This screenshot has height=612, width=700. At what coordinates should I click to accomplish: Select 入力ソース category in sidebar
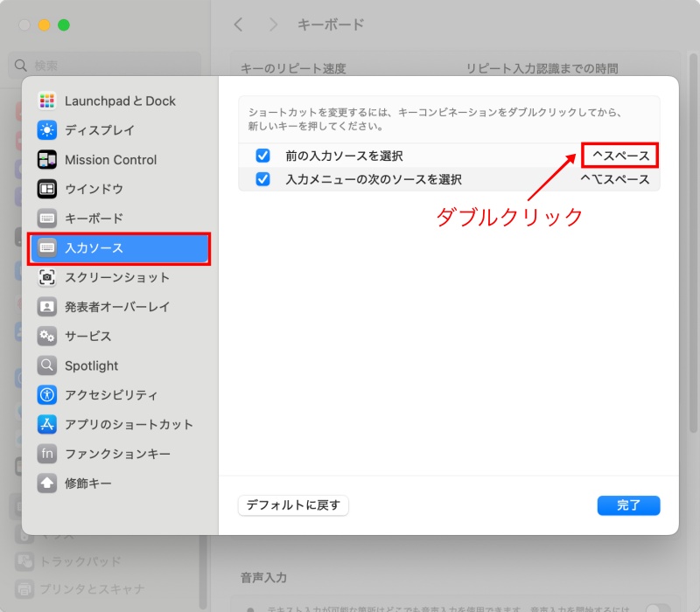(119, 248)
